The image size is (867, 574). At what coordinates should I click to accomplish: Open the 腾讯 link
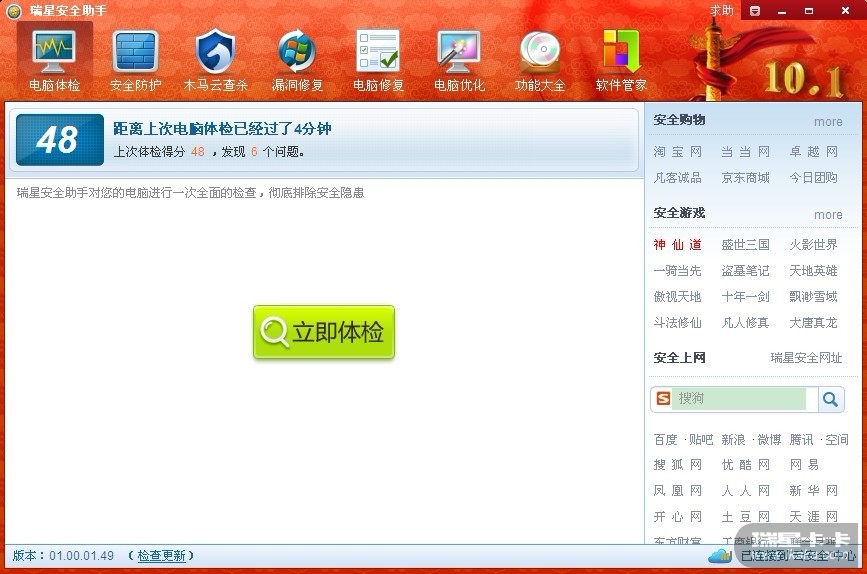(801, 440)
